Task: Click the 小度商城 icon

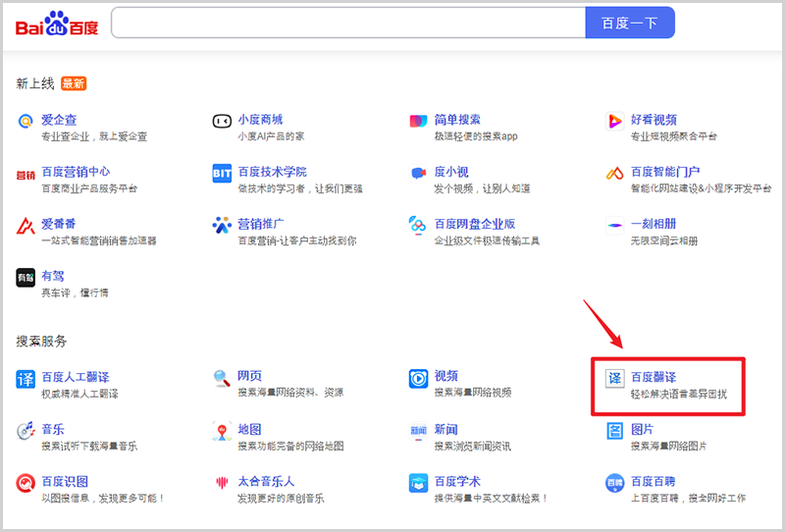Action: [222, 122]
